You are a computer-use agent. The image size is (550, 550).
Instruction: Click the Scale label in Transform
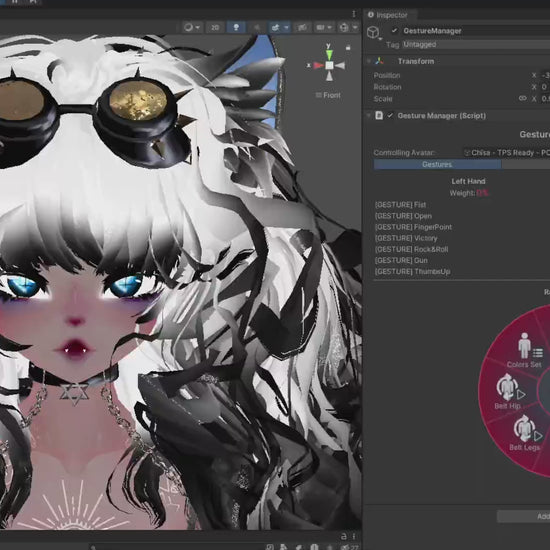[x=383, y=99]
